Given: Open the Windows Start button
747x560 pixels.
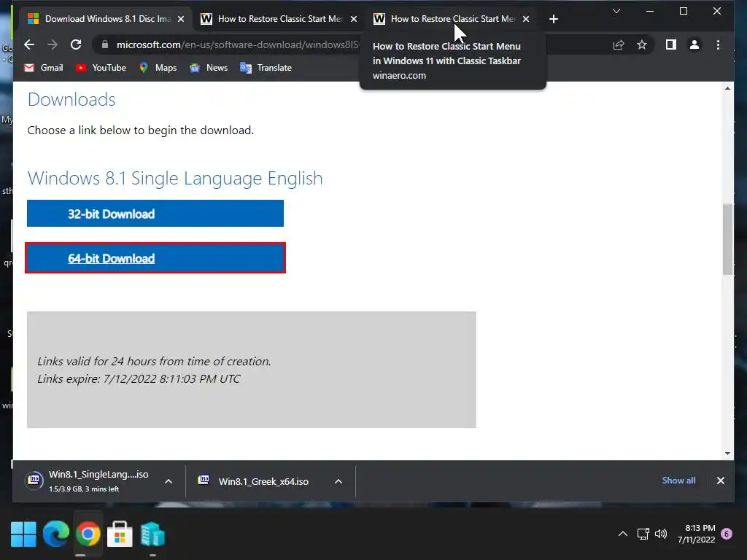Looking at the screenshot, I should point(23,534).
